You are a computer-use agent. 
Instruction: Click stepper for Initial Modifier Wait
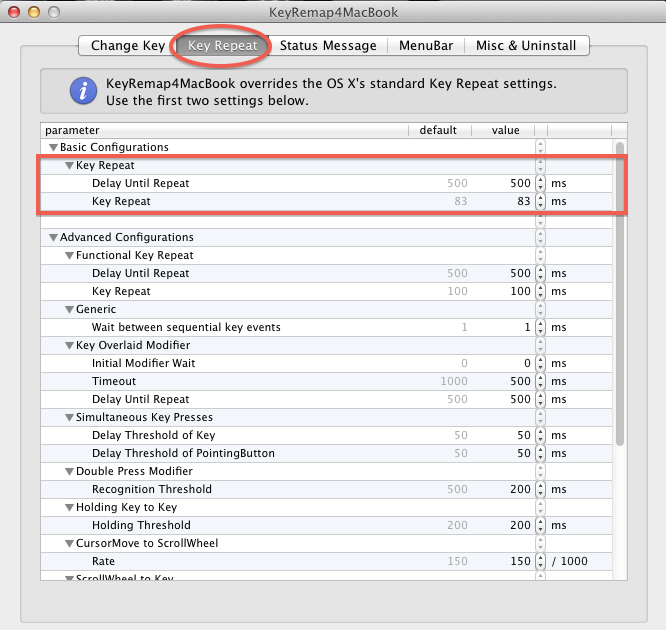540,363
